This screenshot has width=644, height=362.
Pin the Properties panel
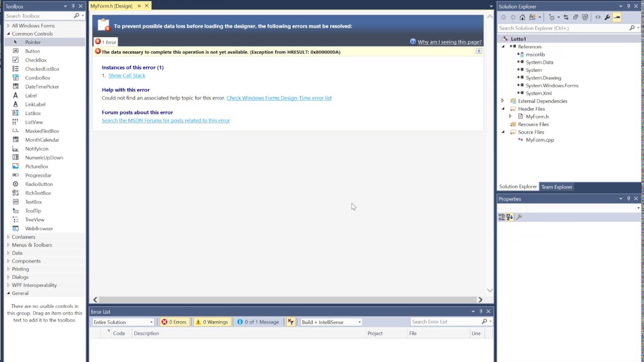pyautogui.click(x=628, y=199)
